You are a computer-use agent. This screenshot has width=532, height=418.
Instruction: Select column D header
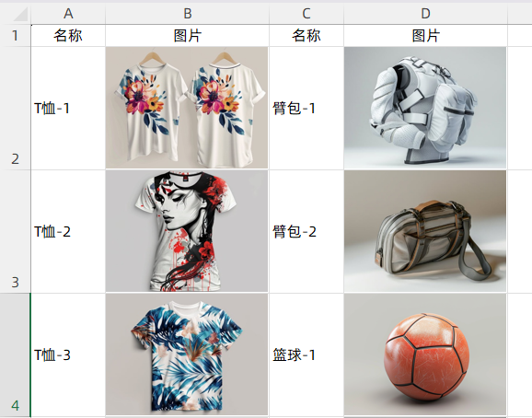425,14
